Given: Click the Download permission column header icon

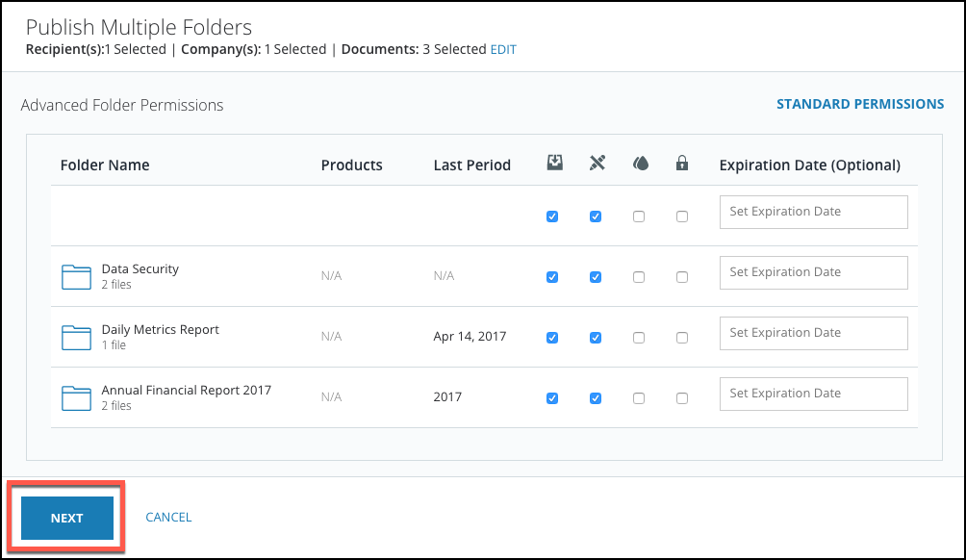Looking at the screenshot, I should [x=554, y=164].
